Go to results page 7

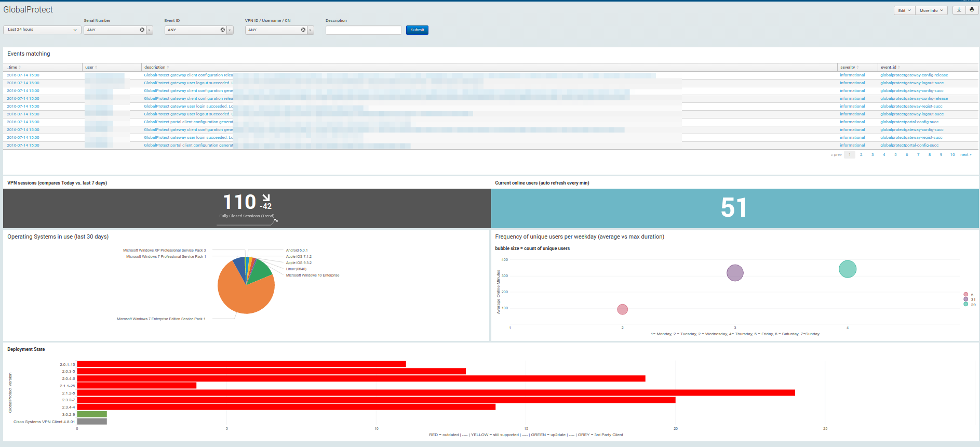[x=918, y=155]
